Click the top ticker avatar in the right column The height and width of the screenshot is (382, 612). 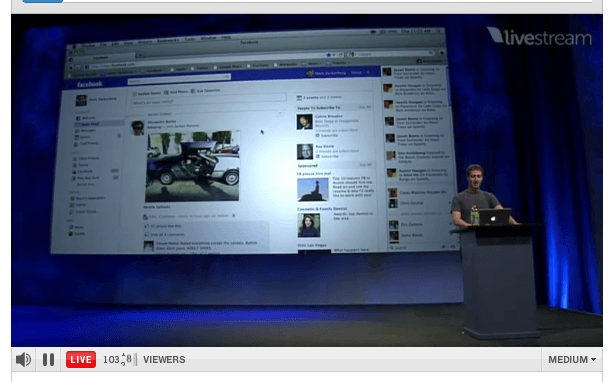click(387, 72)
